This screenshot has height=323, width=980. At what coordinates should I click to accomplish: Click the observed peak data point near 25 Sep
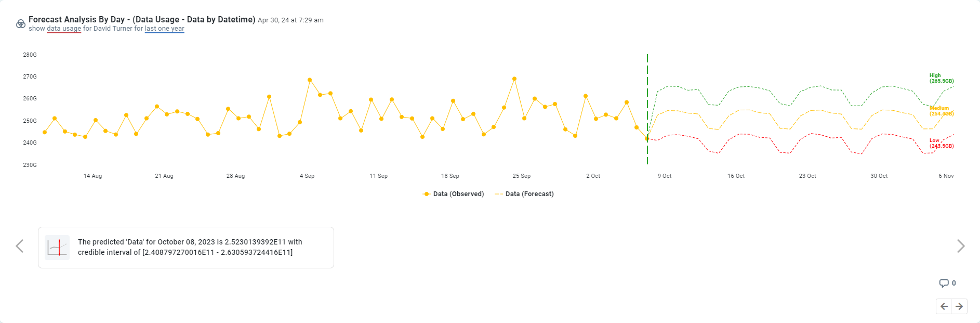click(x=514, y=79)
